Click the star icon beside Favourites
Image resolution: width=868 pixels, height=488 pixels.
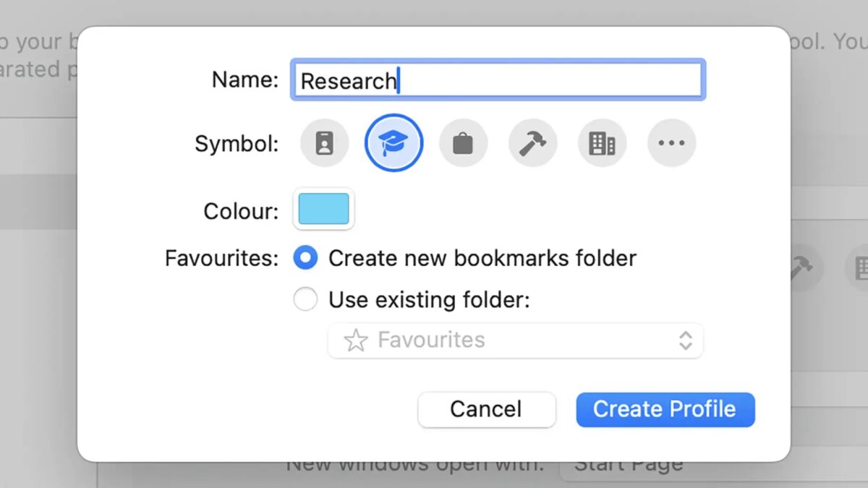click(x=355, y=340)
